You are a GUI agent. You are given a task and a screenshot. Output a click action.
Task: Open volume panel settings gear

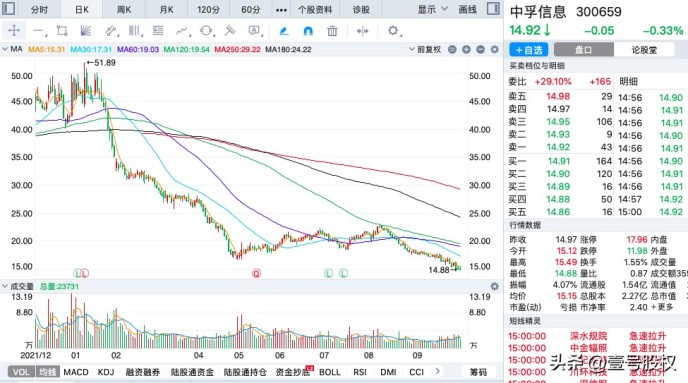(494, 286)
